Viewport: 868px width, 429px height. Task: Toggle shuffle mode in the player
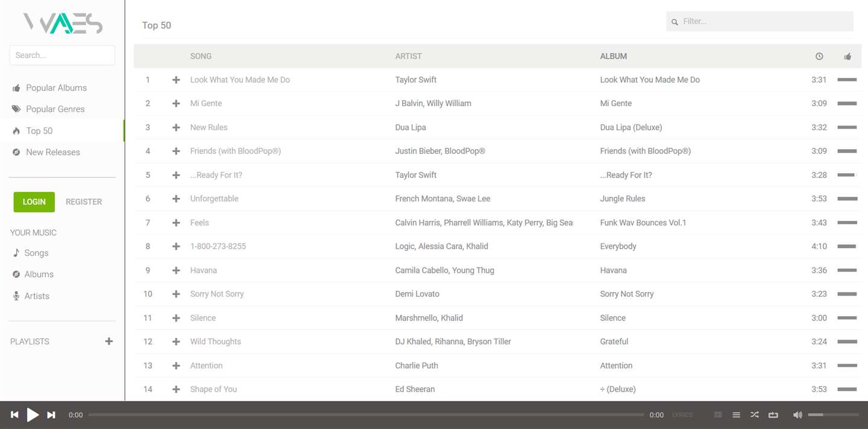[x=755, y=415]
